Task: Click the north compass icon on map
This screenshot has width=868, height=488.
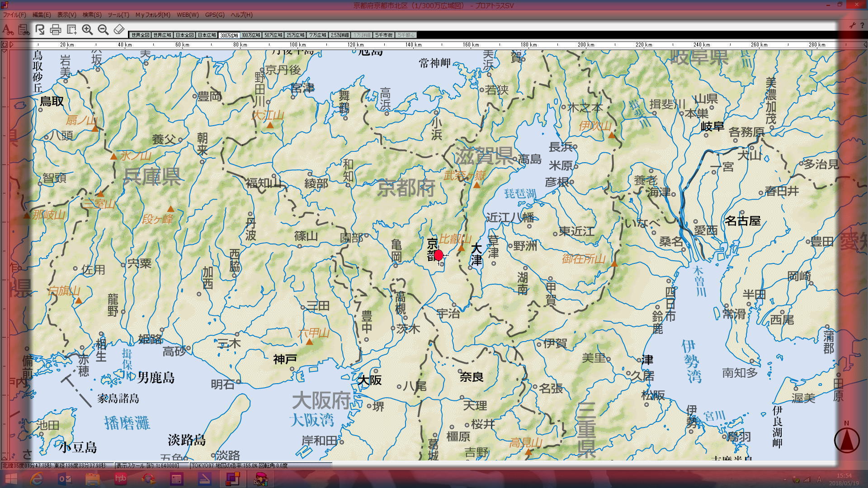Action: pos(846,439)
